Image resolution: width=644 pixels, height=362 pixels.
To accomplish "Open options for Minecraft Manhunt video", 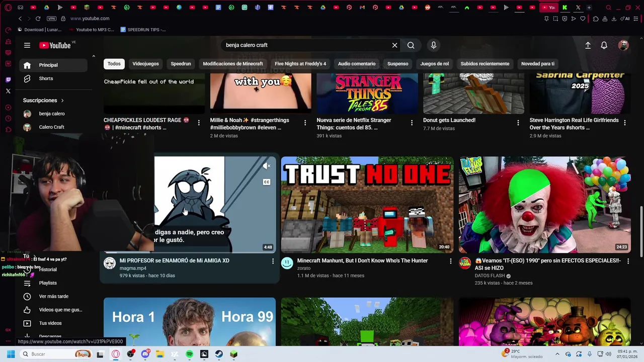I will pos(450,261).
